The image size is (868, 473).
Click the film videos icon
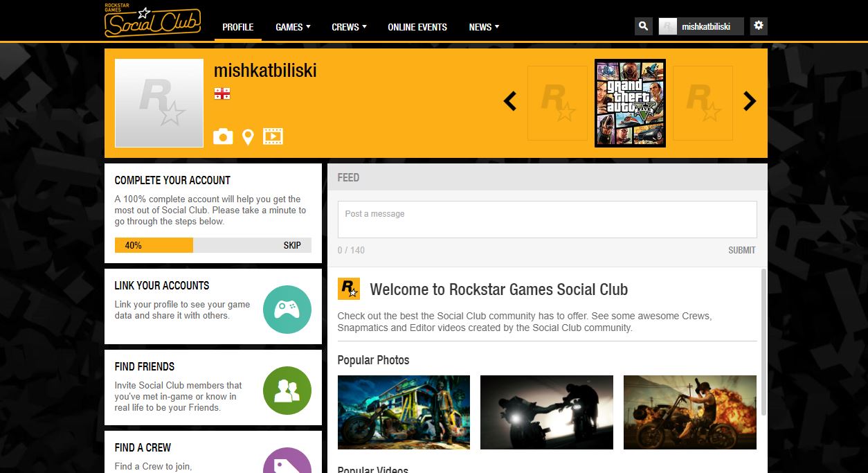273,136
